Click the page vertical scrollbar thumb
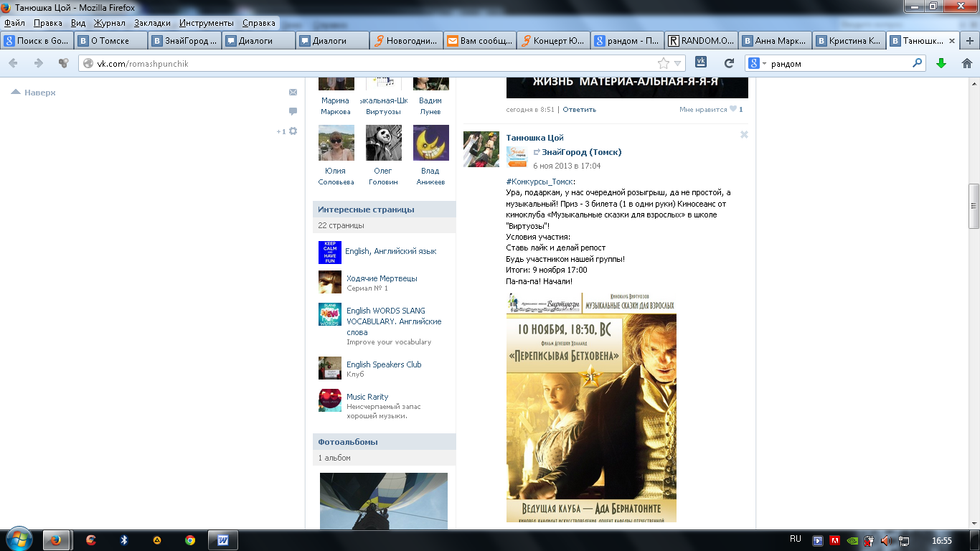 click(x=974, y=206)
